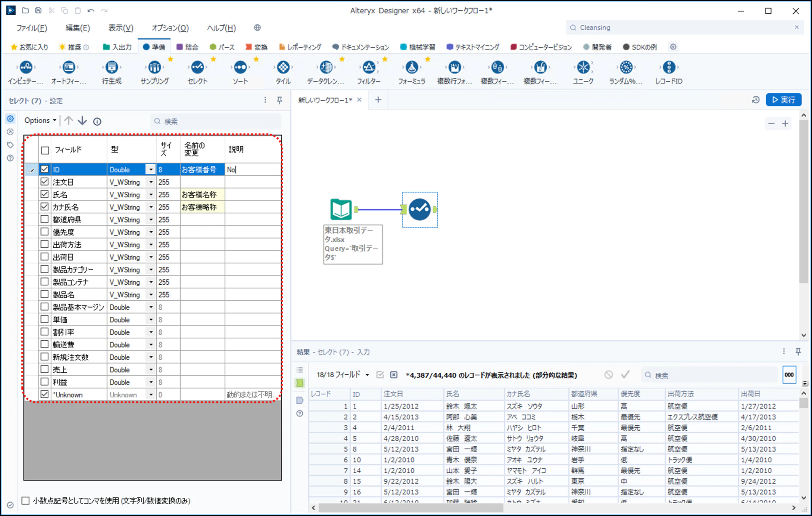Zoom in the canvas with plus button

pyautogui.click(x=785, y=123)
